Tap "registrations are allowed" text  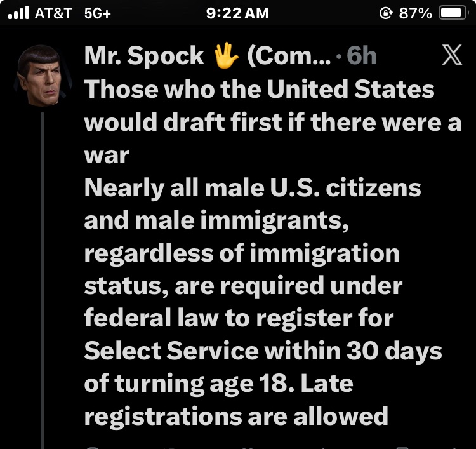coord(235,417)
